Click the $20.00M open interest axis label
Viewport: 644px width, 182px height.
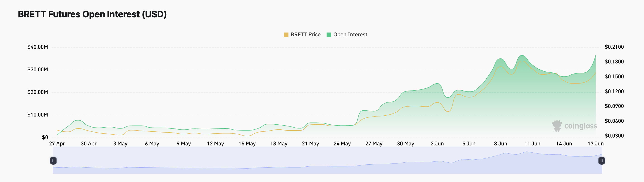pos(38,92)
